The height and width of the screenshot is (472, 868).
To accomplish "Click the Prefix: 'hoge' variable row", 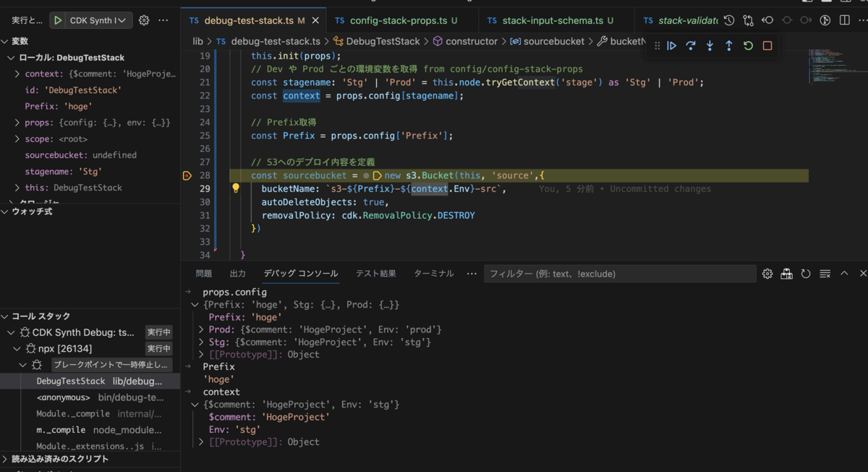I will point(90,106).
